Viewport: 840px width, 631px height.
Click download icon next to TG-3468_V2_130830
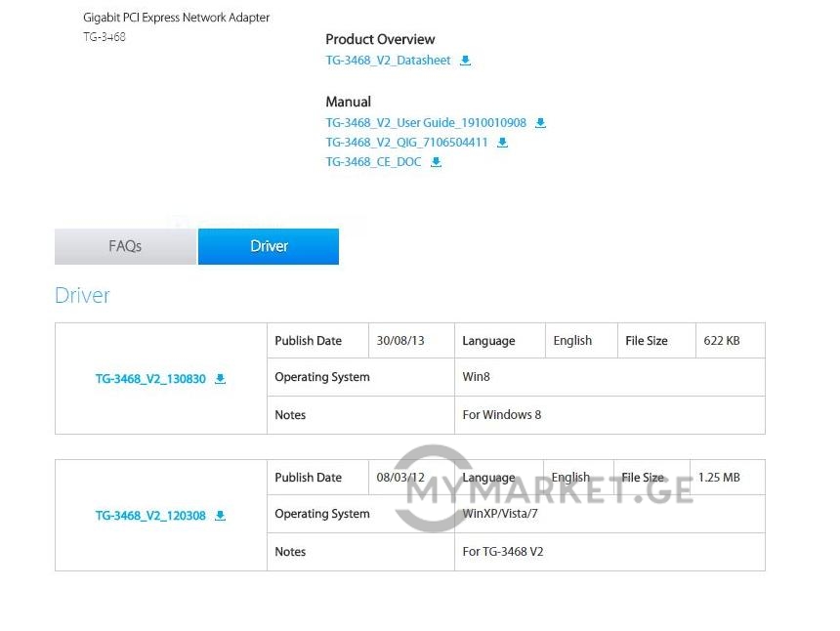(220, 379)
